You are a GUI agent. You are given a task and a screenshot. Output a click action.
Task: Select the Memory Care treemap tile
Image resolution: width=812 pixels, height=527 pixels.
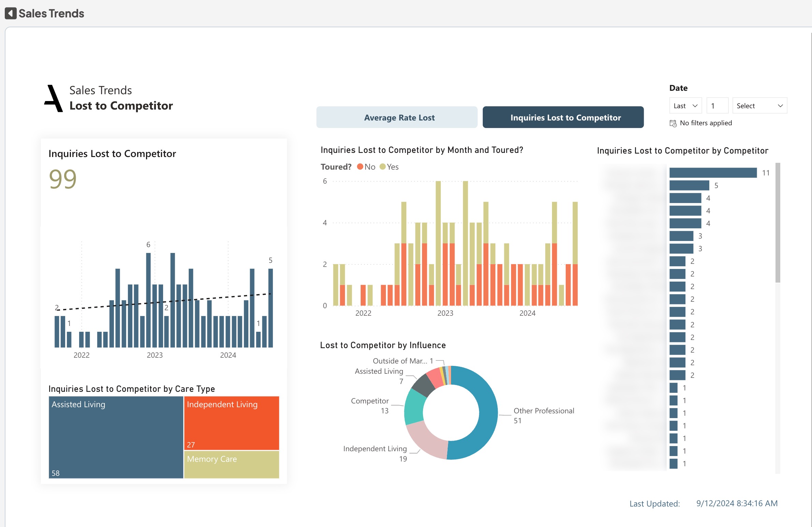click(231, 465)
